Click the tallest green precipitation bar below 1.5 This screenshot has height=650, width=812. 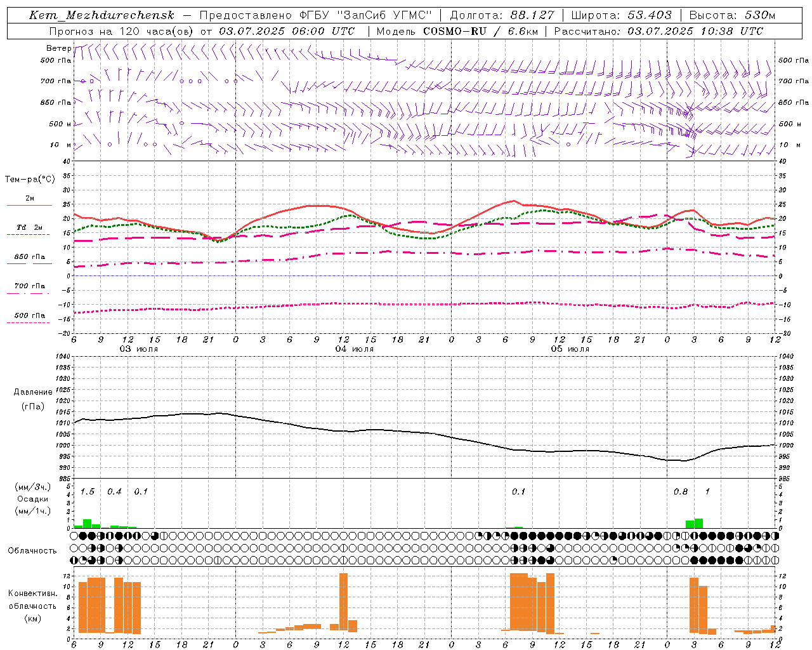coord(88,524)
